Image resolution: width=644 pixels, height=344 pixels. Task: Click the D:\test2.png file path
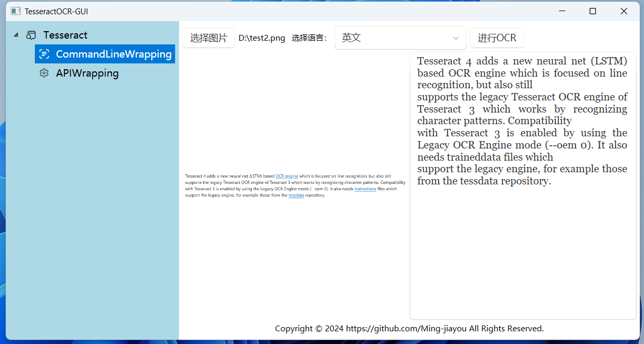point(262,38)
